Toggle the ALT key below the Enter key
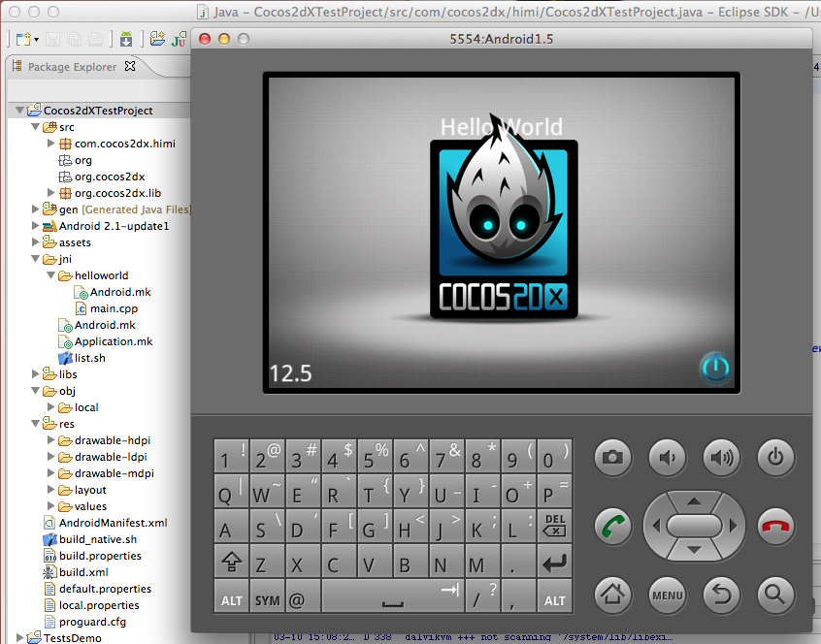This screenshot has width=821, height=644. point(554,596)
